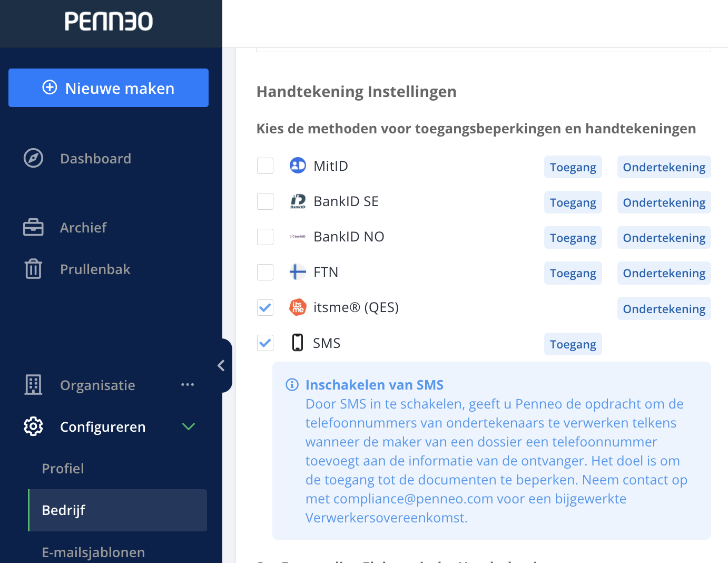Click the Organisatie building icon
The width and height of the screenshot is (728, 563).
coord(33,385)
